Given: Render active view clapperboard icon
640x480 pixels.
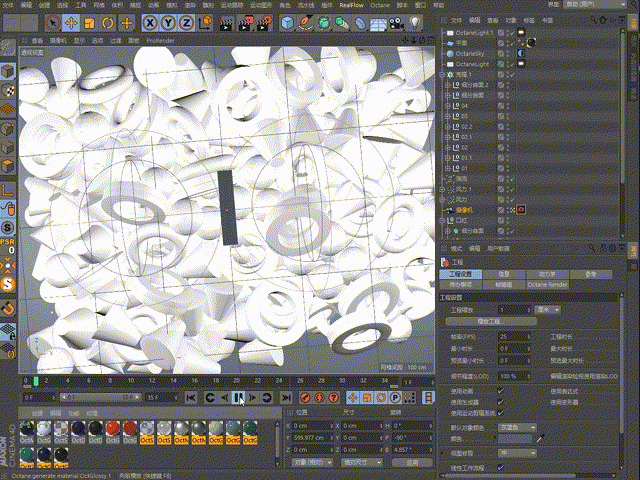Looking at the screenshot, I should [227, 23].
